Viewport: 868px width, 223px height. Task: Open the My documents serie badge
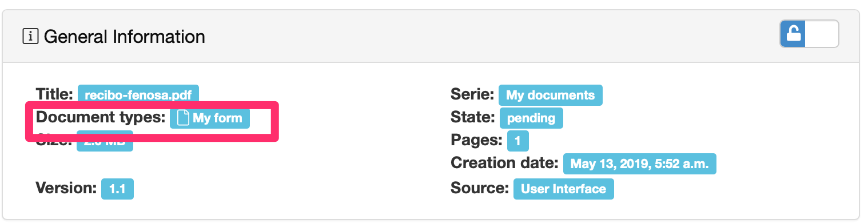point(550,95)
